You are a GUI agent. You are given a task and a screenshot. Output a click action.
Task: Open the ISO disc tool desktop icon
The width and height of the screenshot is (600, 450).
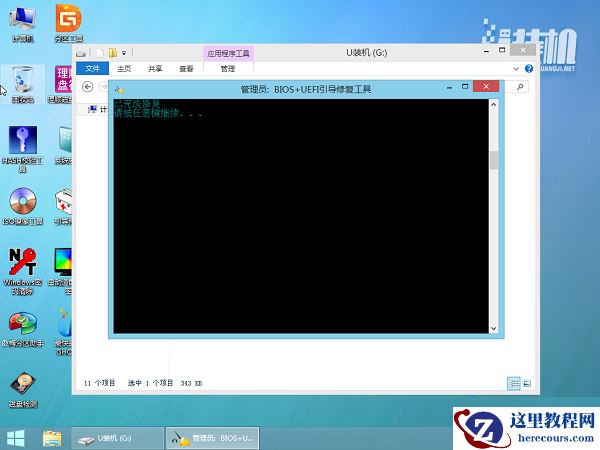tap(23, 207)
